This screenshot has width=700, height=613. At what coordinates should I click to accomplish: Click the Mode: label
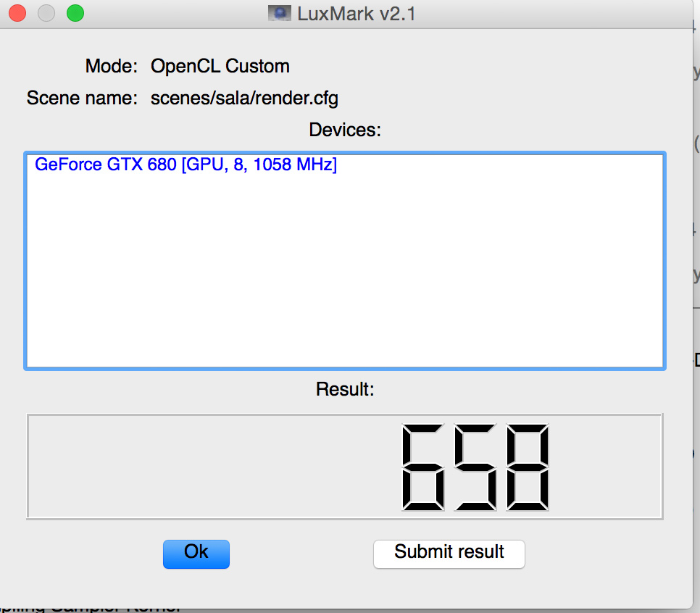(112, 66)
